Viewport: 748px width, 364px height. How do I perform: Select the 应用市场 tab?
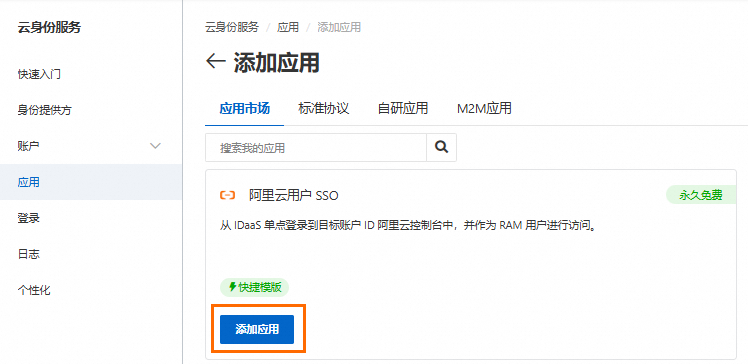(x=245, y=108)
